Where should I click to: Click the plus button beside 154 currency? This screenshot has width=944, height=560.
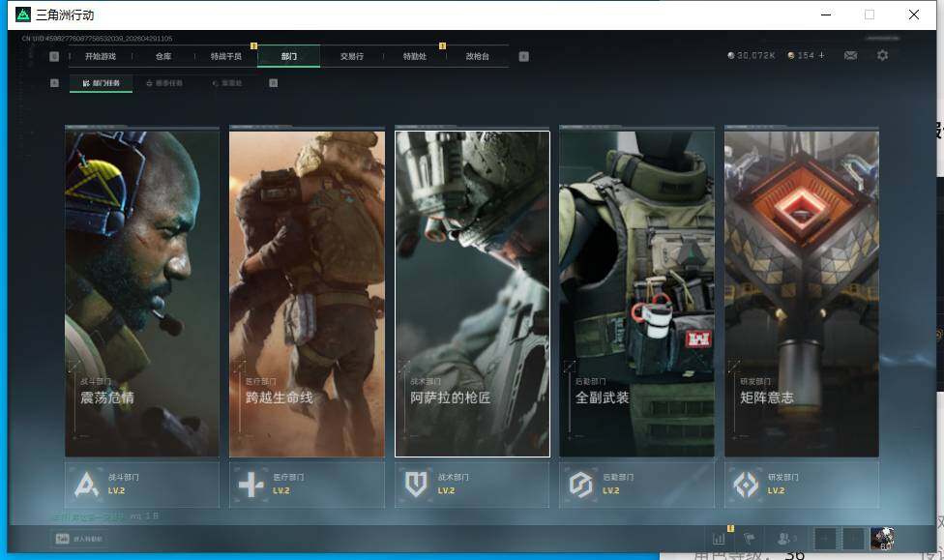822,56
